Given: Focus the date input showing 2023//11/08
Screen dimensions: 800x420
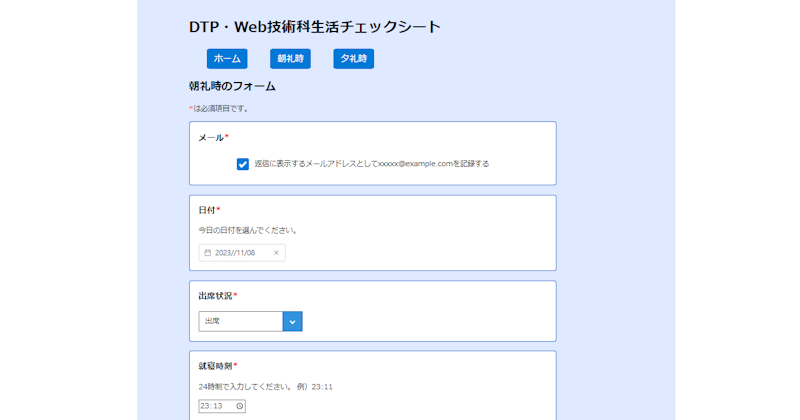Looking at the screenshot, I should [242, 253].
